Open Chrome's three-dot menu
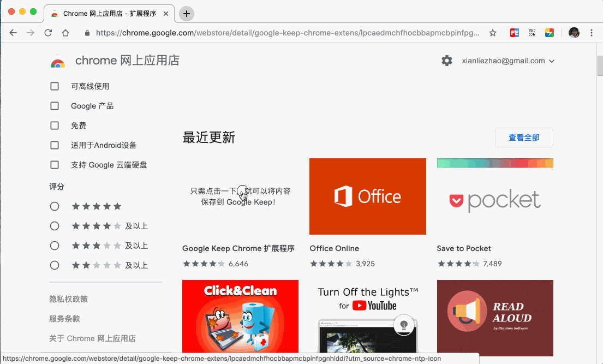The image size is (603, 364). 592,33
